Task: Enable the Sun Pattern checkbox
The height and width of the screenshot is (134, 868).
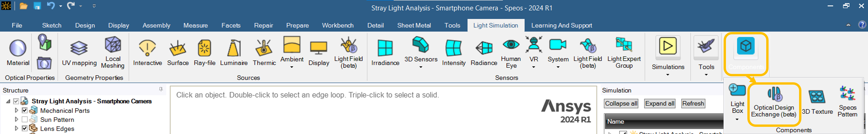Action: (x=24, y=119)
